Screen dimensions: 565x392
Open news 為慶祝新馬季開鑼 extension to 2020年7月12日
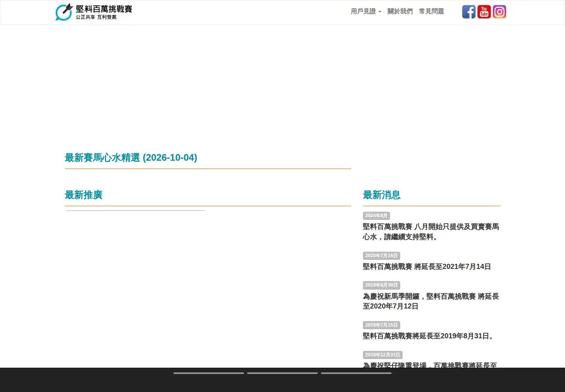431,301
